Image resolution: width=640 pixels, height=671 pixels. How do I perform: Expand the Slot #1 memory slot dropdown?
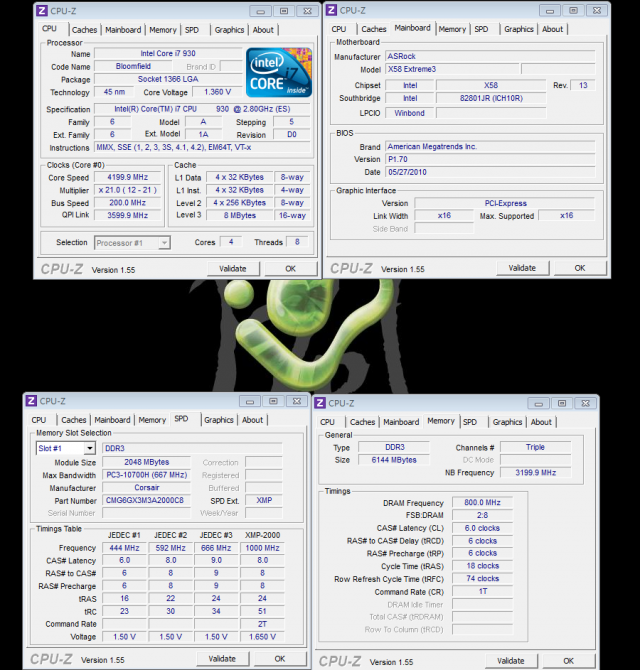[89, 448]
